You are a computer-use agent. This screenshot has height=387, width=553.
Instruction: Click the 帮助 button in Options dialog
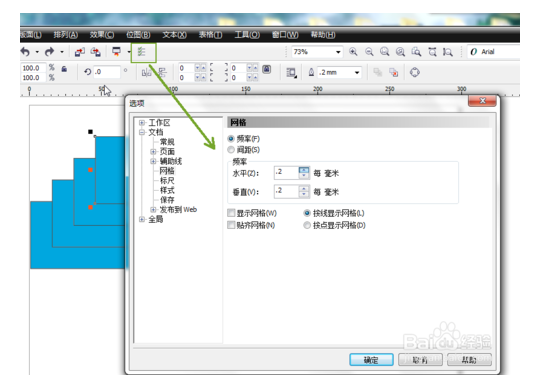[x=469, y=360]
